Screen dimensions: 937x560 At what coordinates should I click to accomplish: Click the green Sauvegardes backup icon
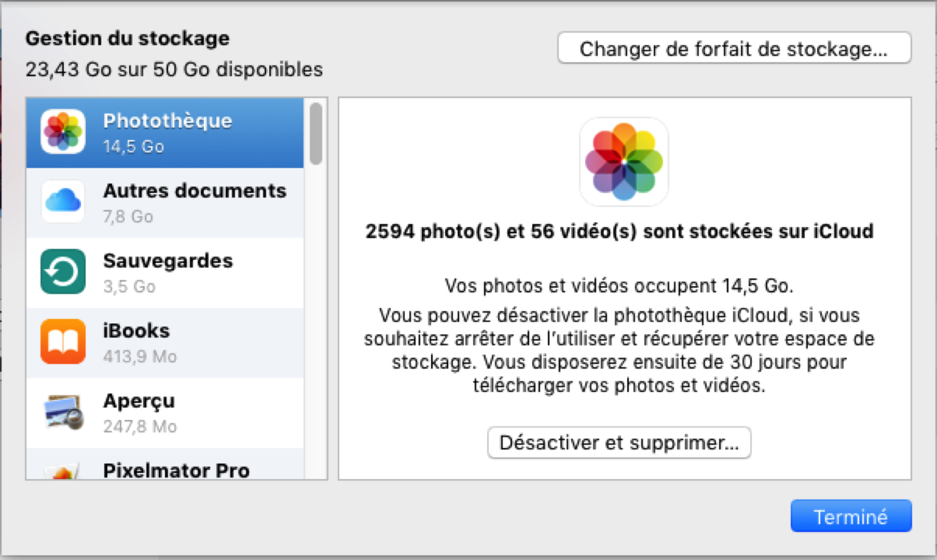(63, 272)
